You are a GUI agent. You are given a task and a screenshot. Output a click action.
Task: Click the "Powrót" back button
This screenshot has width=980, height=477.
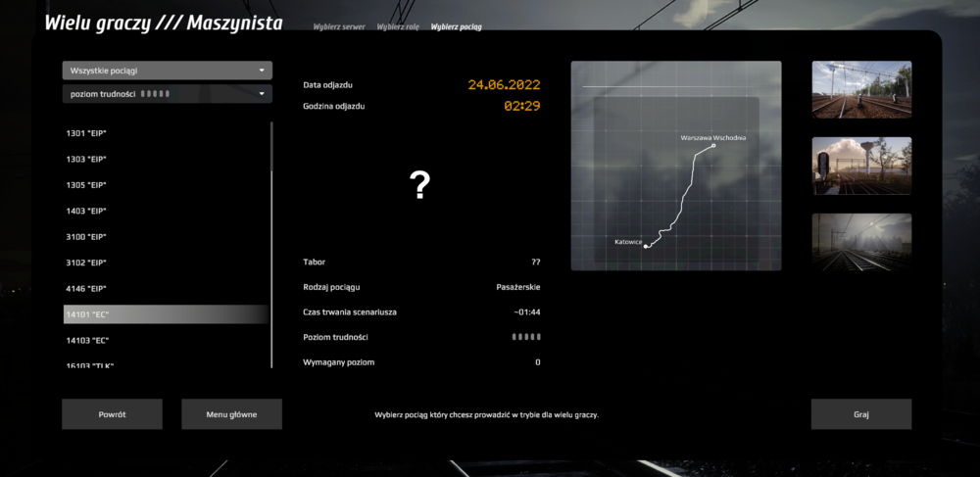click(112, 414)
